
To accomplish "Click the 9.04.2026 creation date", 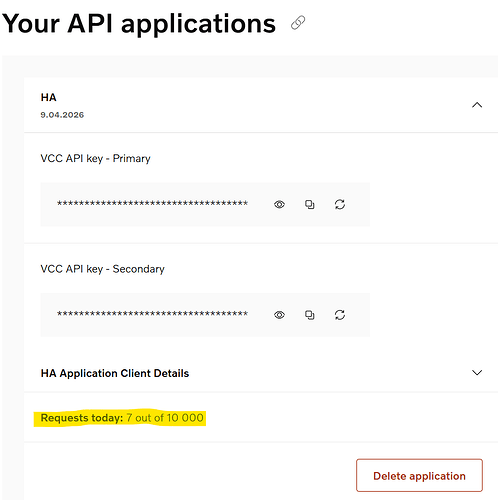I will pyautogui.click(x=62, y=115).
